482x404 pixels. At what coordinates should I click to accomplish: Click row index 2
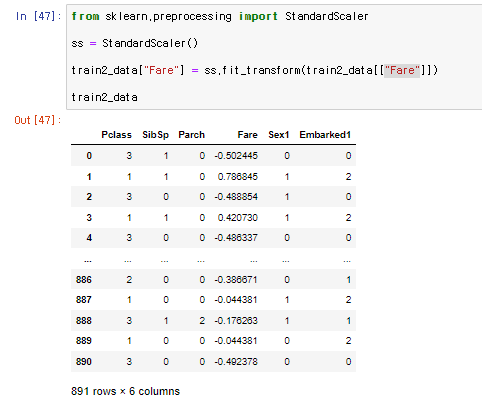tap(89, 197)
